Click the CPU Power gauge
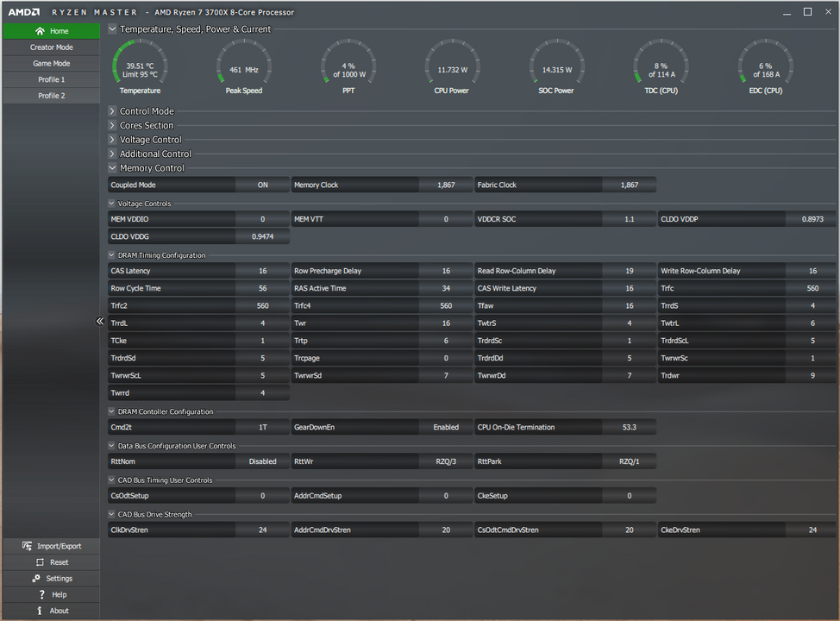Viewport: 840px width, 621px height. (x=452, y=62)
